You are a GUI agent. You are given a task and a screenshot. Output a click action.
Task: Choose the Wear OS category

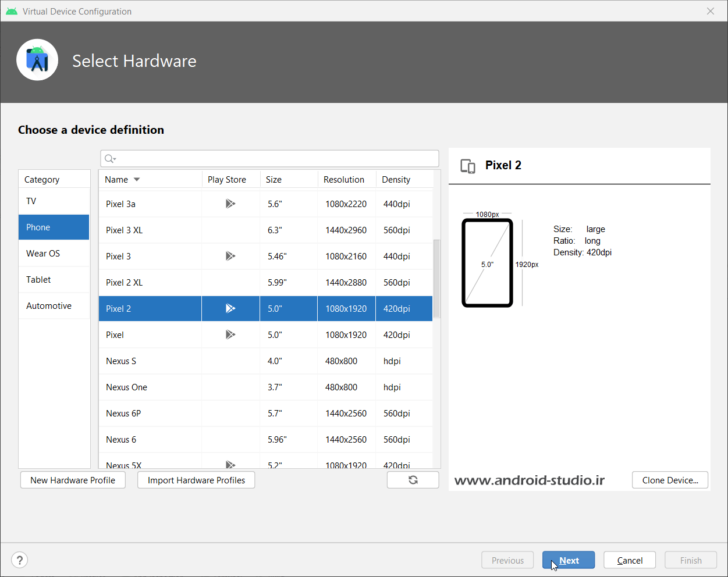click(54, 254)
